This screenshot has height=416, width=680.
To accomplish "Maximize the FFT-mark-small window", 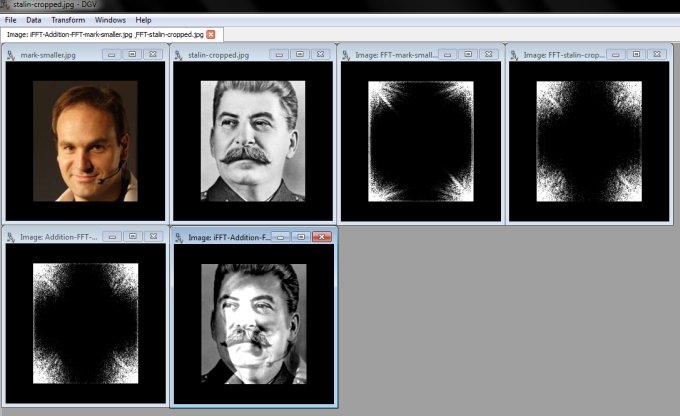I will click(468, 54).
